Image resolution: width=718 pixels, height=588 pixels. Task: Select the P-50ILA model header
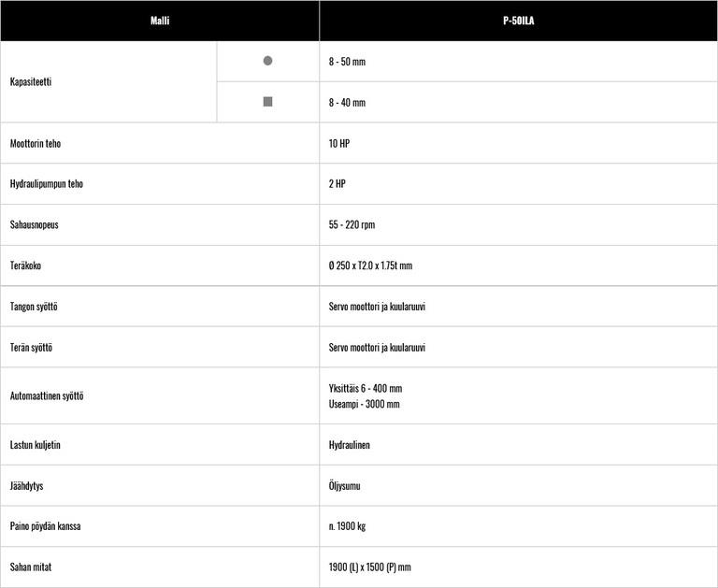[518, 21]
